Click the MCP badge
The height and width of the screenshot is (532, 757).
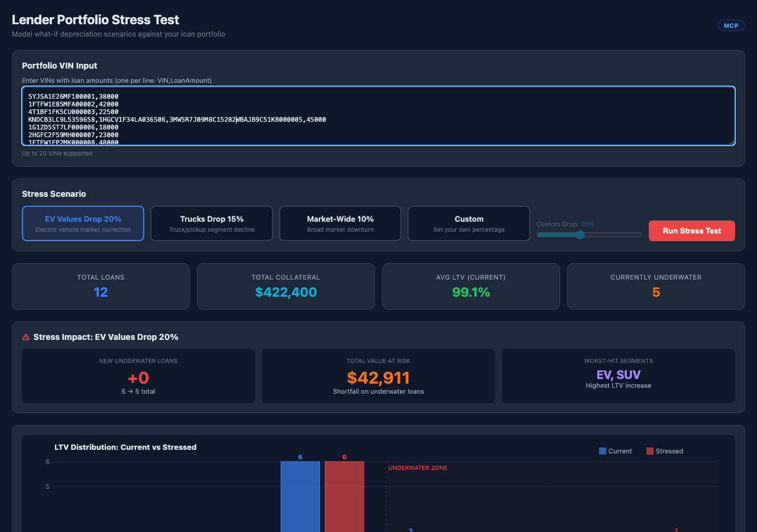tap(731, 25)
